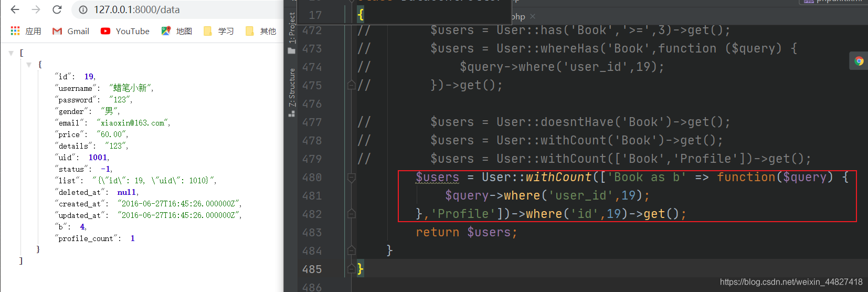868x292 pixels.
Task: Click the "deleted_at" null value
Action: (x=127, y=192)
